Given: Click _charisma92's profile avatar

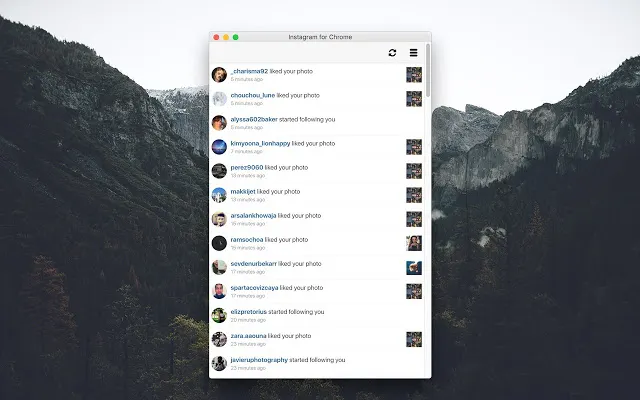Looking at the screenshot, I should coord(219,75).
